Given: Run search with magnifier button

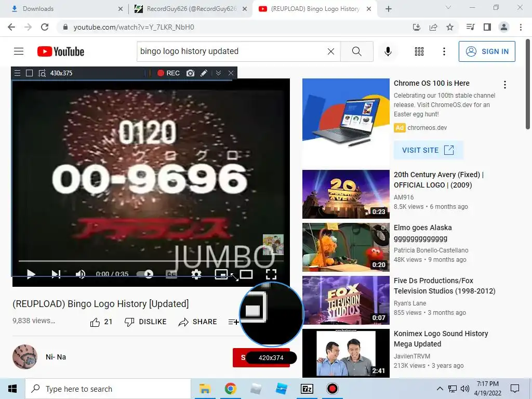Looking at the screenshot, I should [x=356, y=51].
